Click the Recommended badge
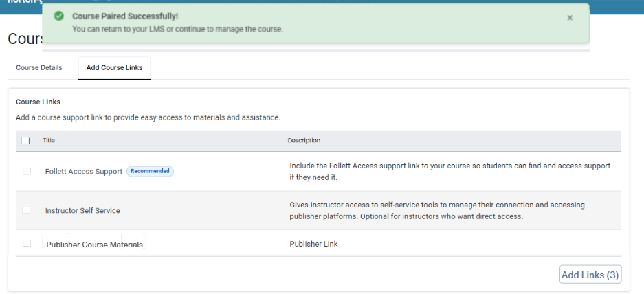The width and height of the screenshot is (644, 294). point(150,171)
